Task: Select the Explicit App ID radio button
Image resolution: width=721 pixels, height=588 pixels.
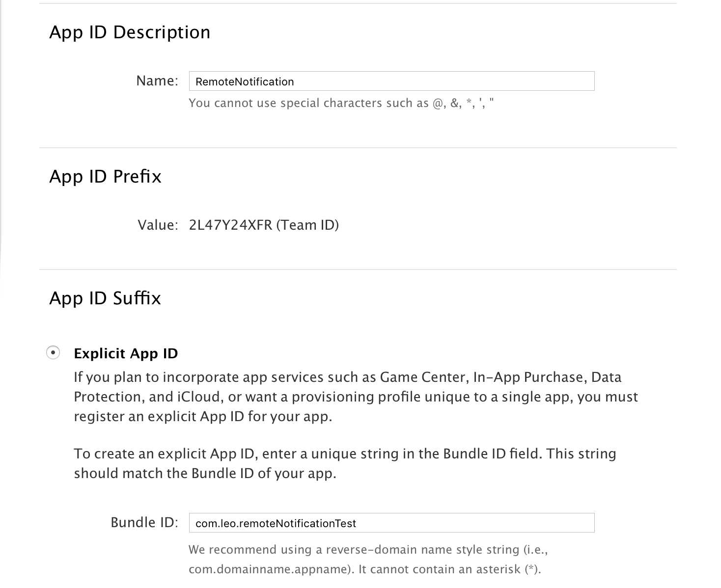Action: pos(53,352)
